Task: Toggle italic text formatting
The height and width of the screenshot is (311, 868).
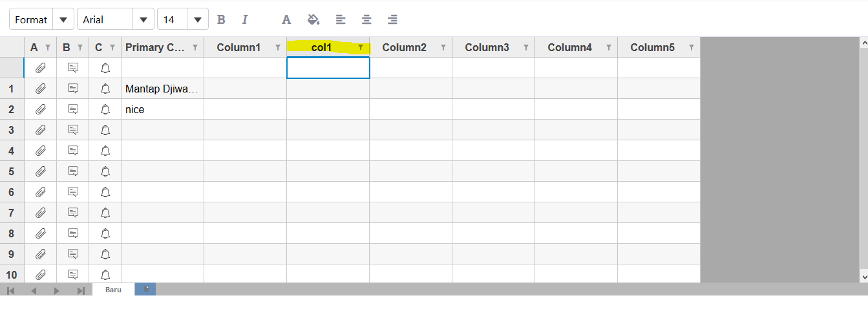Action: [x=245, y=19]
